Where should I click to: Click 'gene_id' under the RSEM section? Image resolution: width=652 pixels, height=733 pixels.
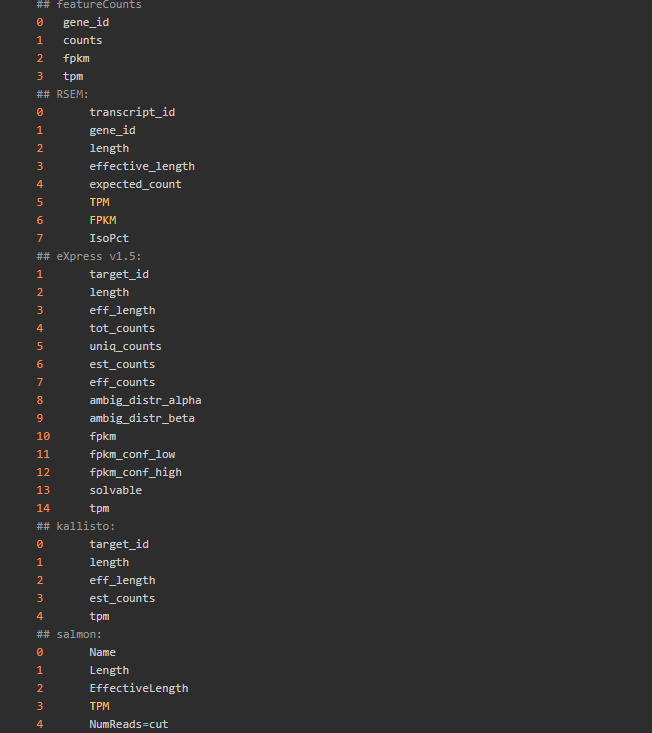coord(113,130)
